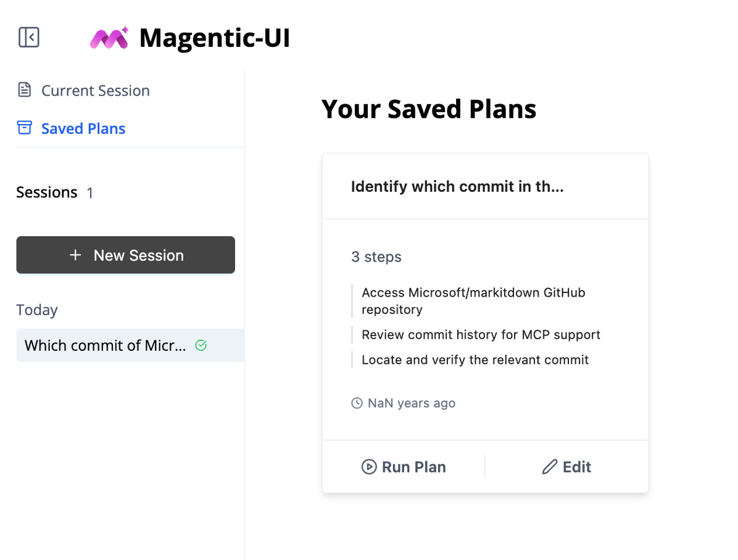The width and height of the screenshot is (738, 560).
Task: Select the 'Locate and verify the relevant commit' step
Action: click(x=475, y=360)
